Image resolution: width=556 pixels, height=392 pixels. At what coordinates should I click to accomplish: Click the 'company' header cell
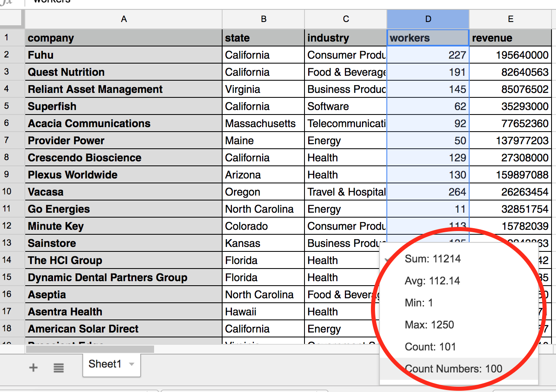coord(124,38)
